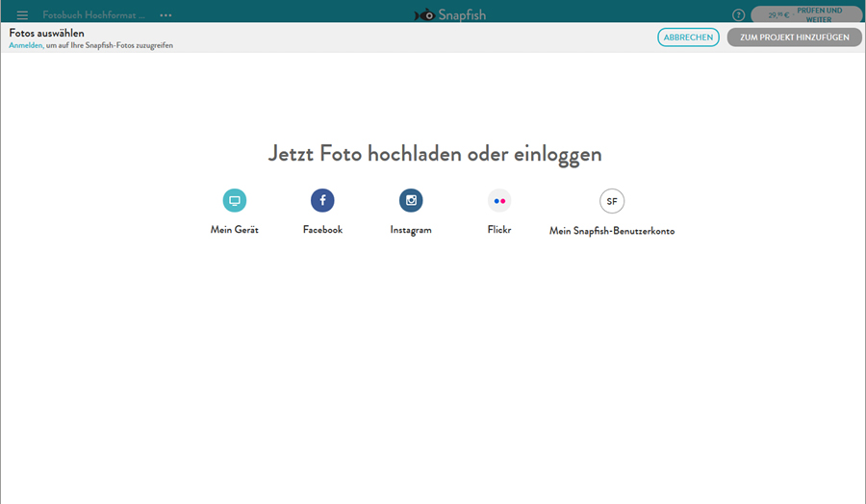
Task: Choose the Facebook photo source icon
Action: [322, 200]
